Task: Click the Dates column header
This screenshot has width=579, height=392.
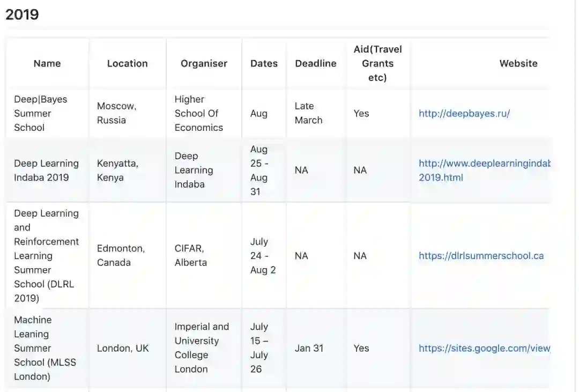Action: click(264, 63)
